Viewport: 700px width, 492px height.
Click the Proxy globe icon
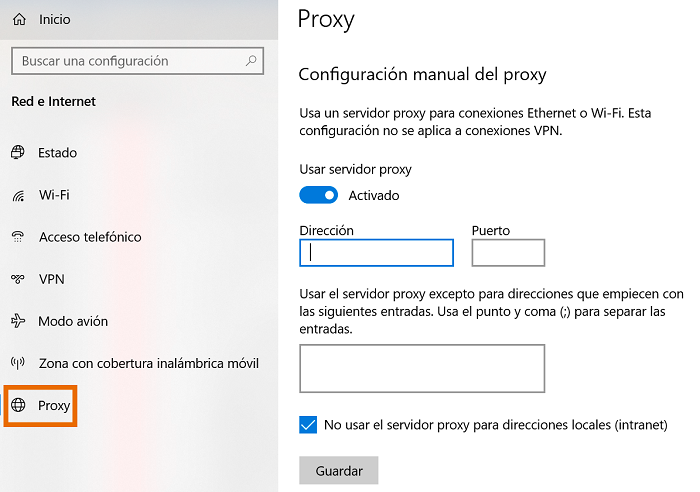click(17, 405)
